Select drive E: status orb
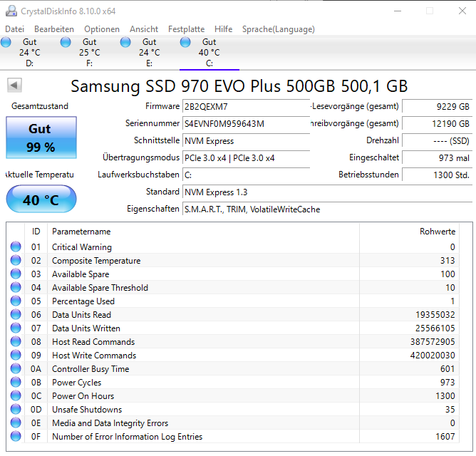This screenshot has width=476, height=456. coord(125,42)
